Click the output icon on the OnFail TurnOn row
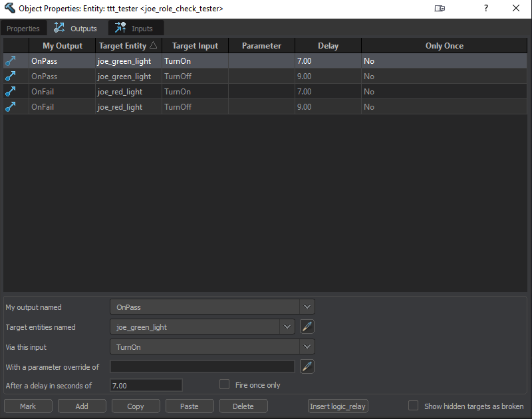Image resolution: width=532 pixels, height=419 pixels. [10, 92]
